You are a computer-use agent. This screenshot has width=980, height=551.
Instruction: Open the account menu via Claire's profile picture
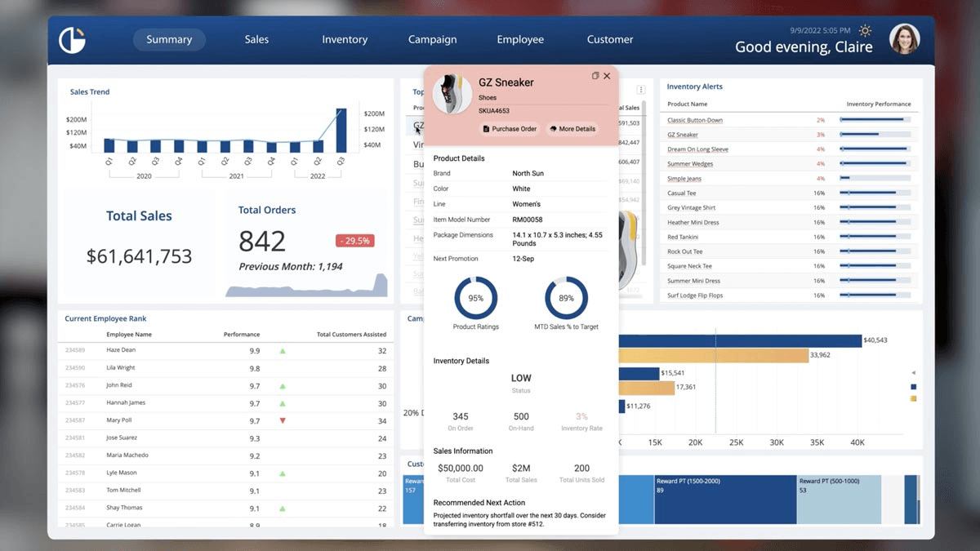click(x=905, y=38)
